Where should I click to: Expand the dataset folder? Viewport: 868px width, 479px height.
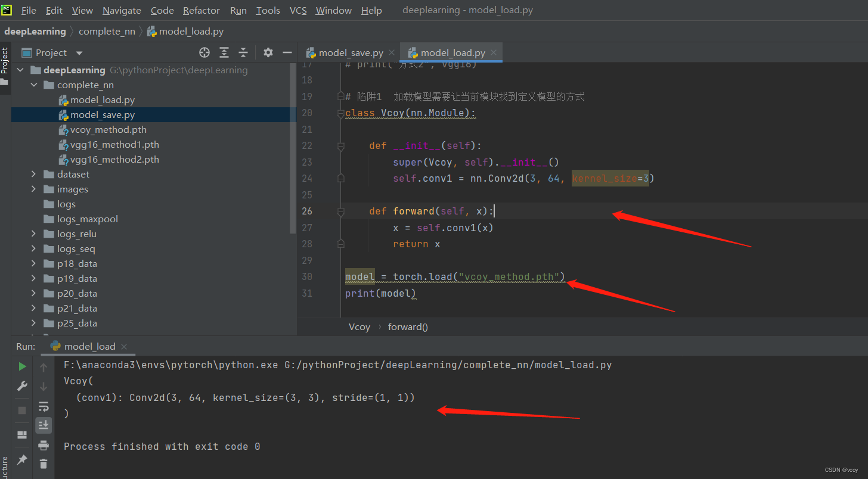[x=34, y=175]
